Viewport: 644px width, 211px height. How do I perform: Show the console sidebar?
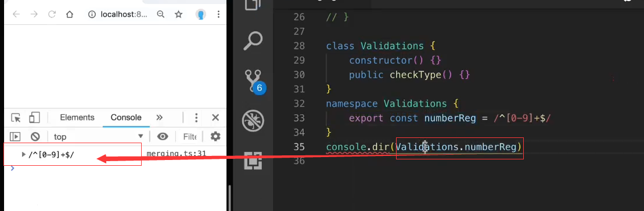[15, 136]
